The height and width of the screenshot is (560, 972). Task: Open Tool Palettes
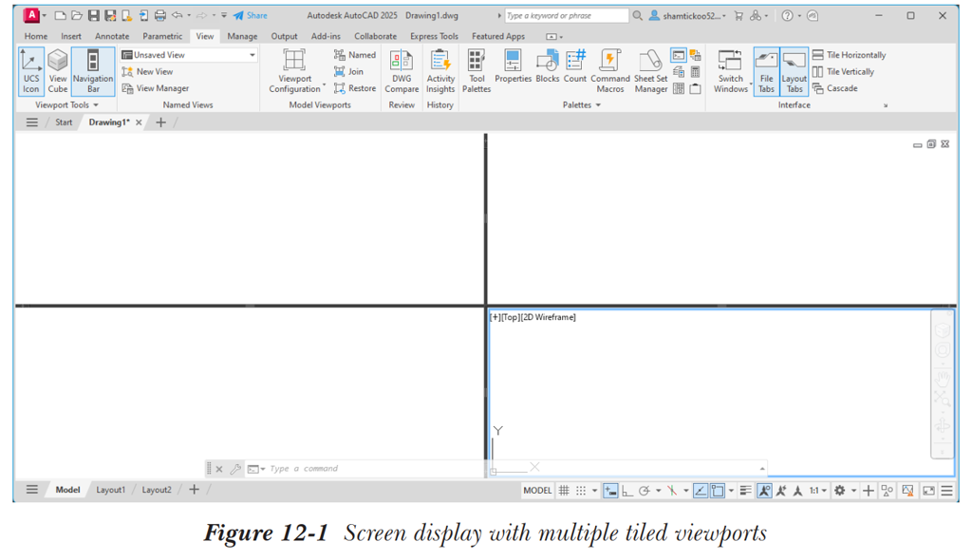477,71
